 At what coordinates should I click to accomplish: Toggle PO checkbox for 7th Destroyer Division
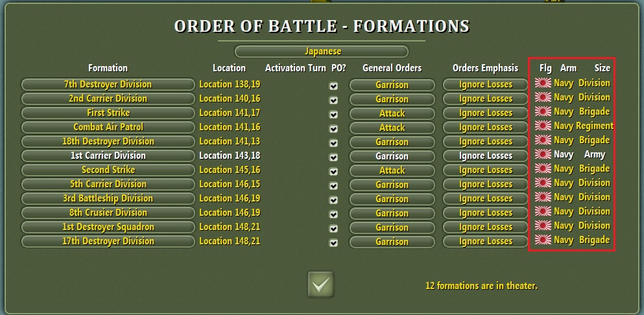coord(333,86)
